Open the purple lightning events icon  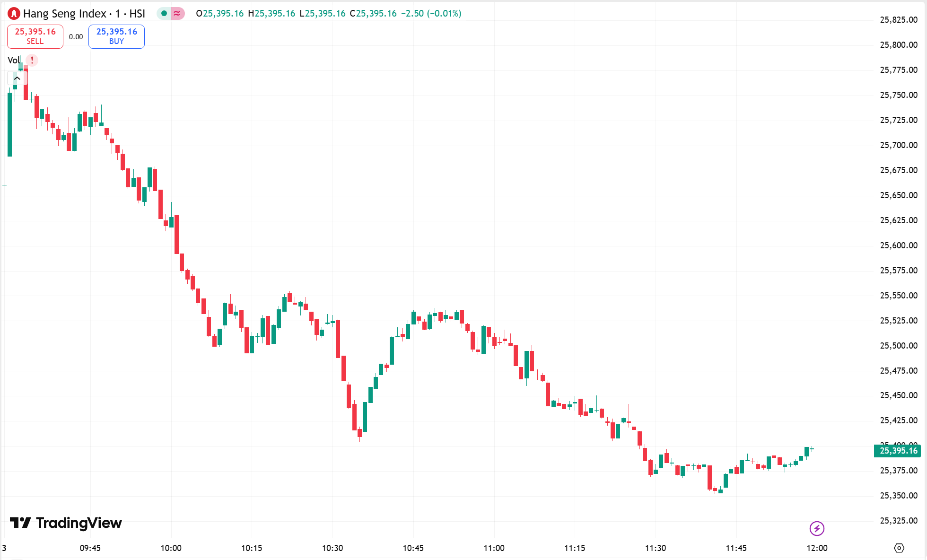(x=817, y=528)
